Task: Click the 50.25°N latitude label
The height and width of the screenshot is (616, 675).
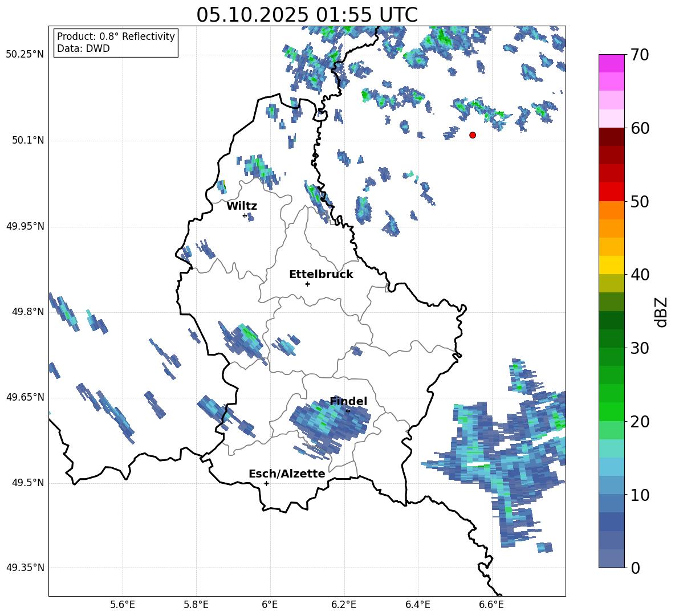Action: coord(26,55)
